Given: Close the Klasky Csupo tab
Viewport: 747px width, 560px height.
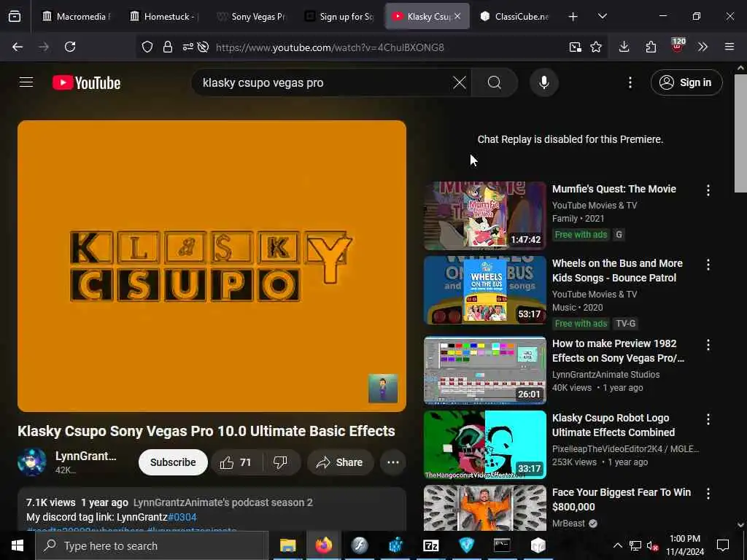Looking at the screenshot, I should coord(457,16).
